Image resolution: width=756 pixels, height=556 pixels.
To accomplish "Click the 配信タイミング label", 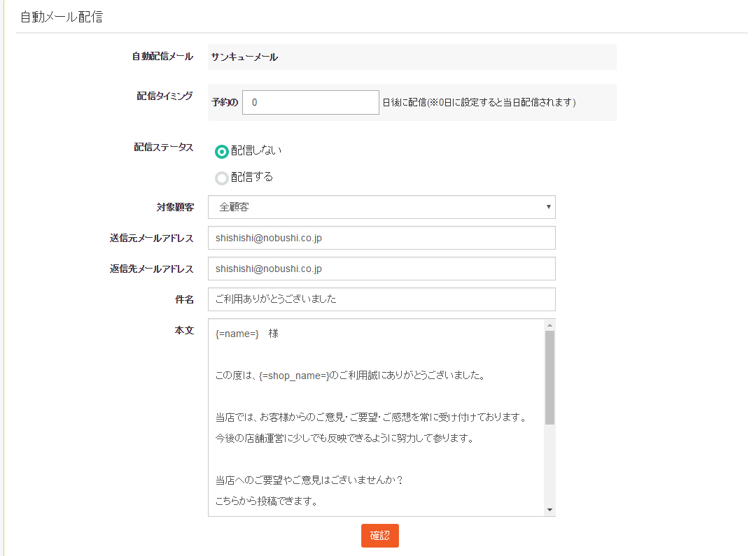I will click(x=164, y=96).
